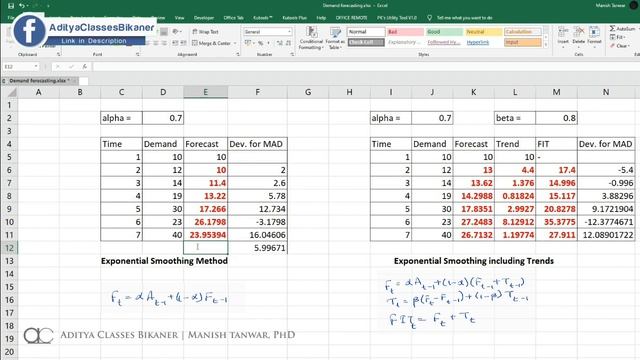Select the selected cell E12
The image size is (640, 360).
tap(206, 248)
